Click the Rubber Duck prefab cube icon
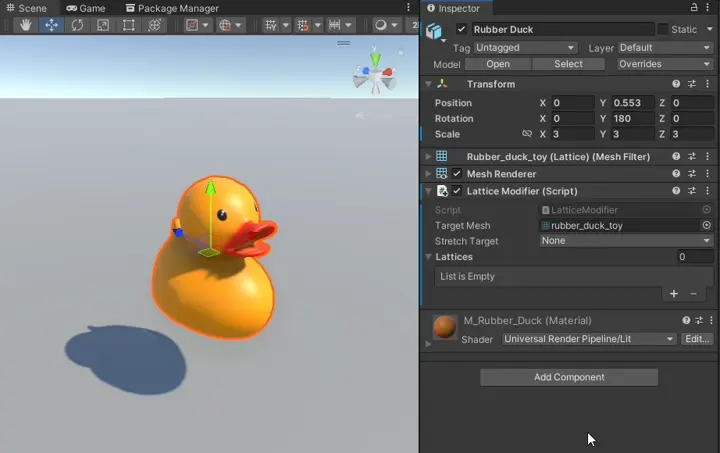The height and width of the screenshot is (453, 720). [433, 31]
